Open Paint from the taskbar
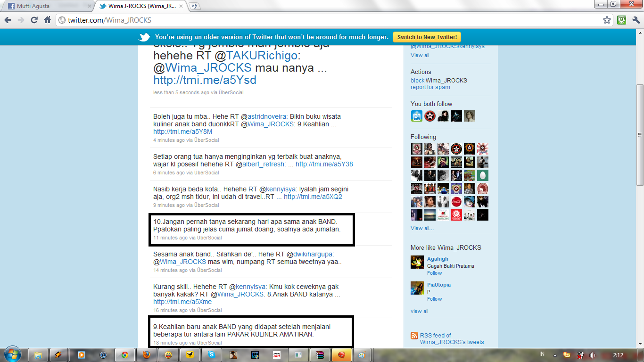The width and height of the screenshot is (644, 362). point(362,355)
